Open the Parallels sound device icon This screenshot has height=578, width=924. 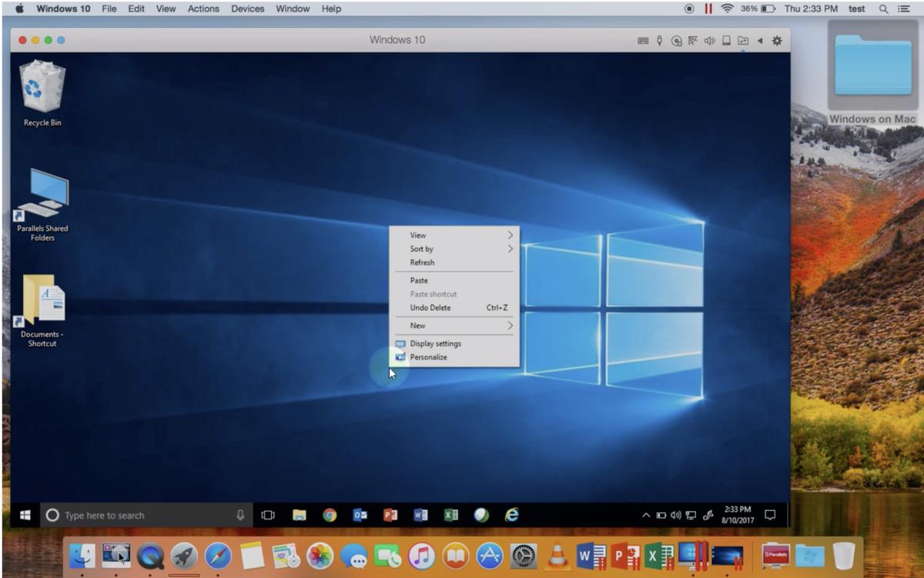click(x=709, y=41)
